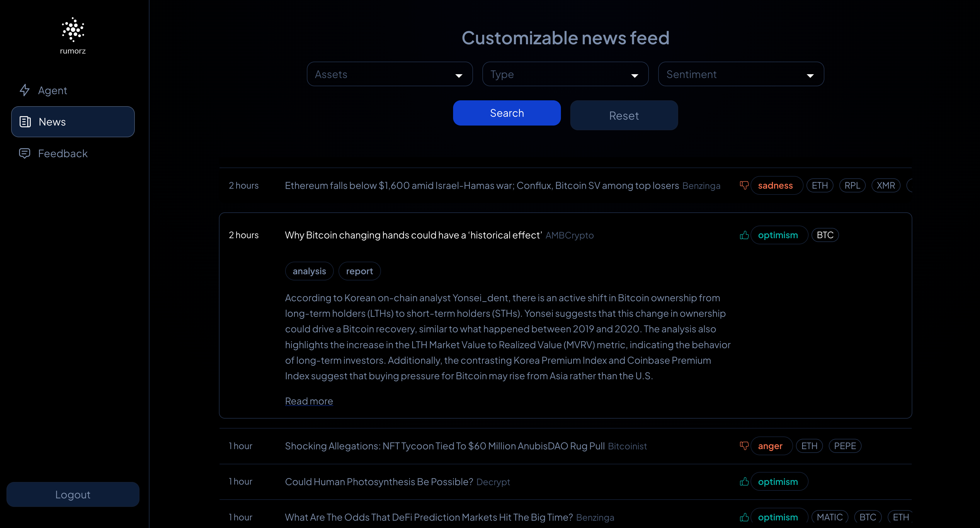980x528 pixels.
Task: Expand the Type dropdown
Action: point(565,74)
